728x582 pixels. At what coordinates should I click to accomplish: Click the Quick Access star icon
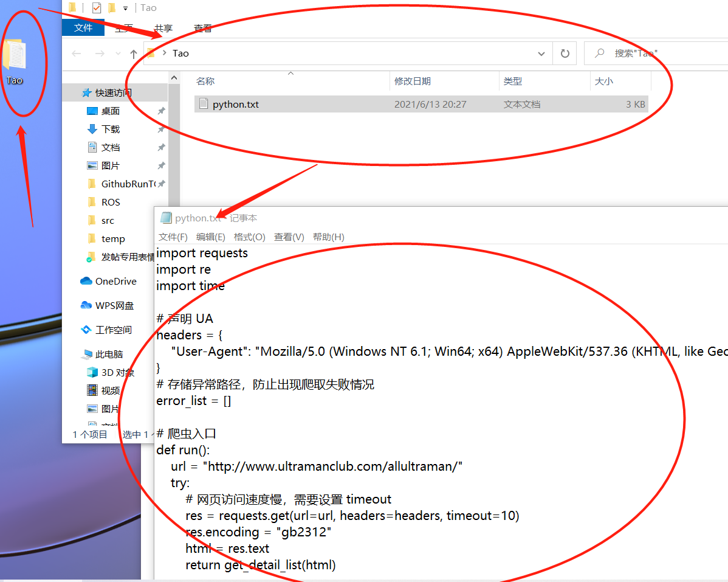point(86,93)
